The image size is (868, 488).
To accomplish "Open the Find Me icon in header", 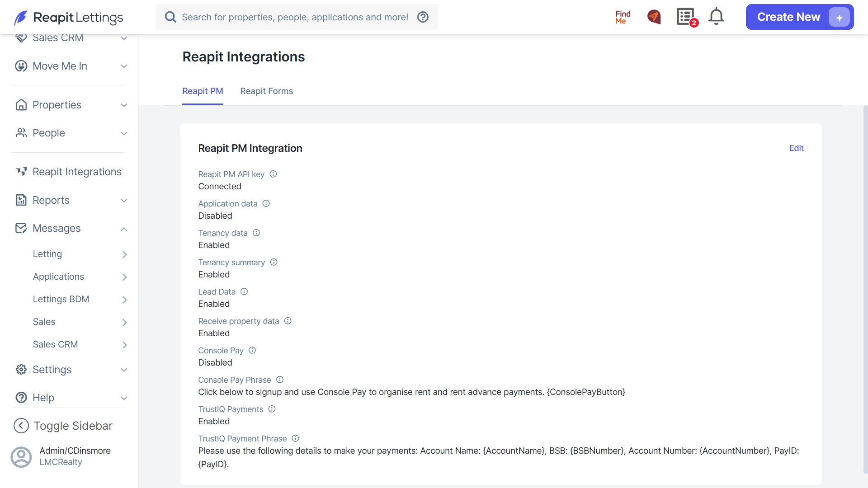I will coord(623,17).
